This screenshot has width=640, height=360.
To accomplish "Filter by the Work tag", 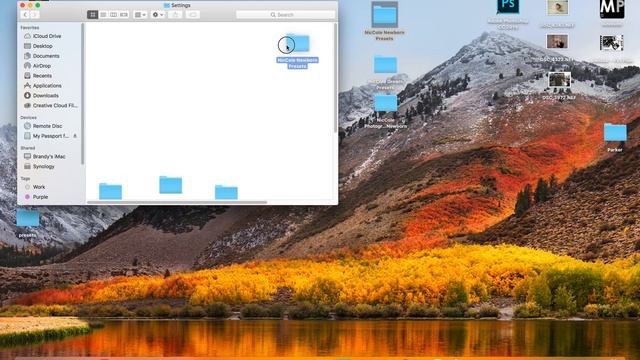I will coord(39,187).
